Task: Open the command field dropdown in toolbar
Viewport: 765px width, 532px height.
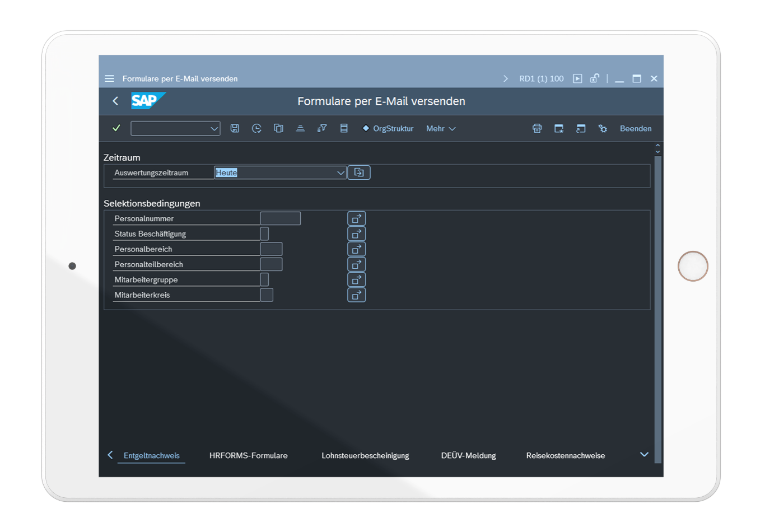Action: pyautogui.click(x=214, y=128)
